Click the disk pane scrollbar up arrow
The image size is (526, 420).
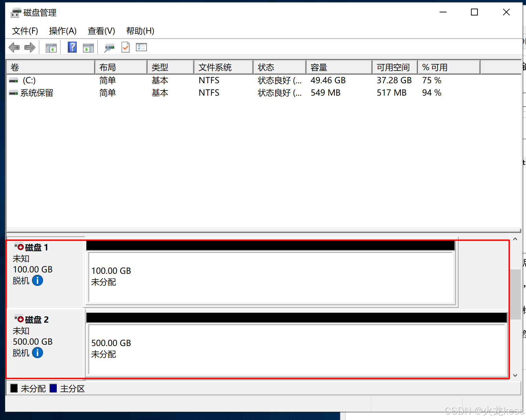[515, 239]
